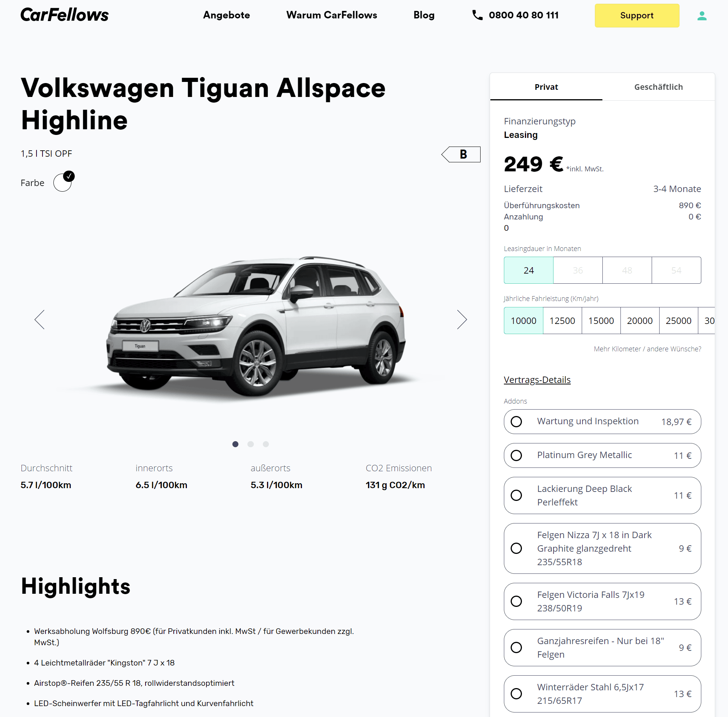Show previous car image with left arrow
The image size is (728, 717).
(x=39, y=320)
